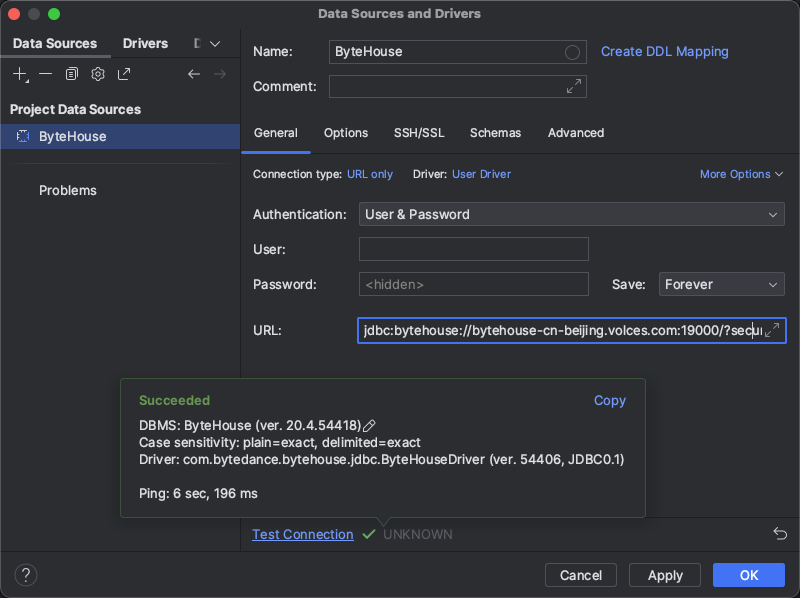Screen dimensions: 800x598
Task: Select the Problems item in sidebar
Action: (68, 190)
